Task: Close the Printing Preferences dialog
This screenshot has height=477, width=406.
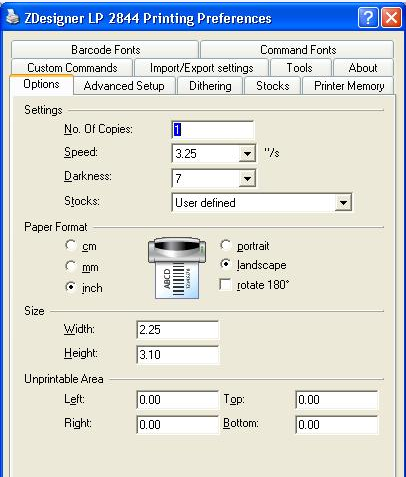Action: pos(391,17)
